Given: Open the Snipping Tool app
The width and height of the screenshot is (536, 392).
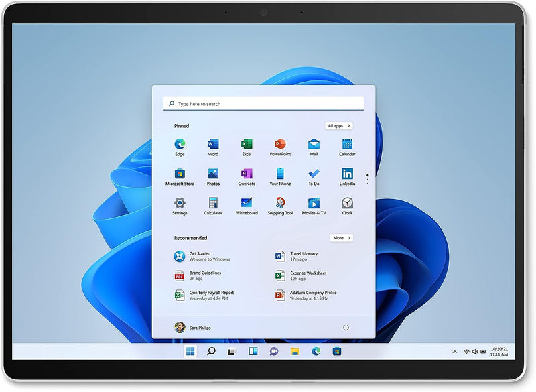Looking at the screenshot, I should pyautogui.click(x=280, y=203).
